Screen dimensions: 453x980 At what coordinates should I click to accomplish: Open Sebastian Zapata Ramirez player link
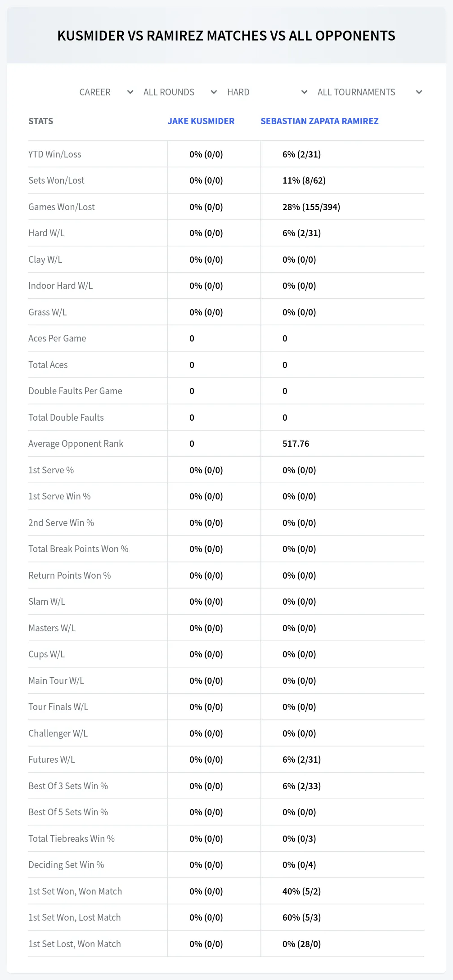pyautogui.click(x=319, y=121)
